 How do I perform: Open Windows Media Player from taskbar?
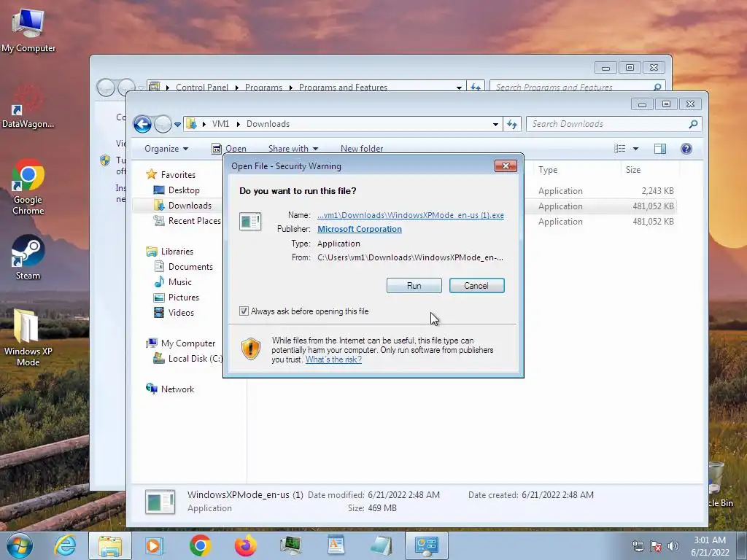point(154,545)
